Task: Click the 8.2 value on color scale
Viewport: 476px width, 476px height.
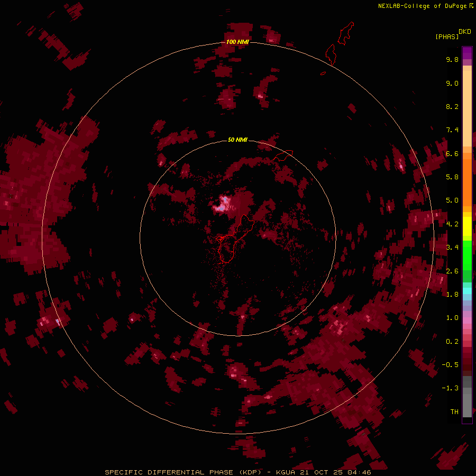Action: 452,106
